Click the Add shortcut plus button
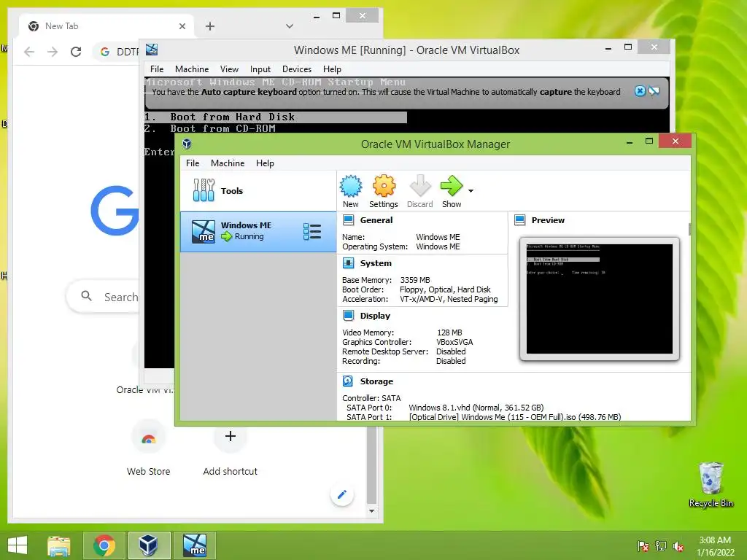Viewport: 747px width, 560px height. tap(230, 436)
